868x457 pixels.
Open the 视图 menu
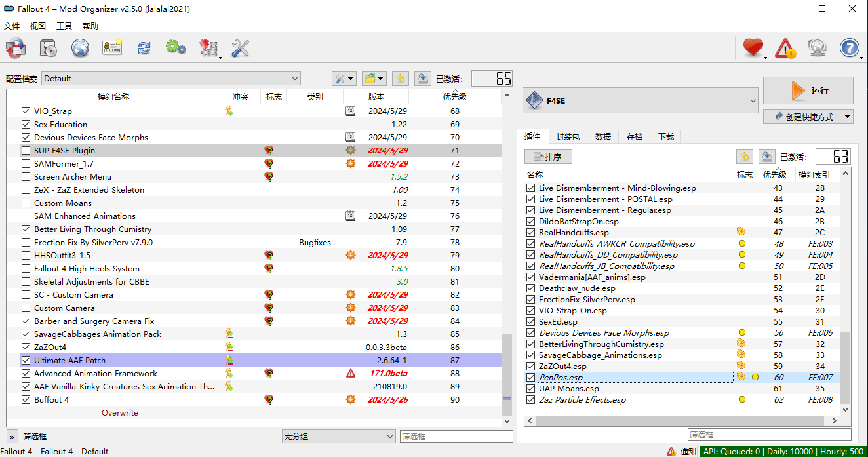[x=38, y=26]
